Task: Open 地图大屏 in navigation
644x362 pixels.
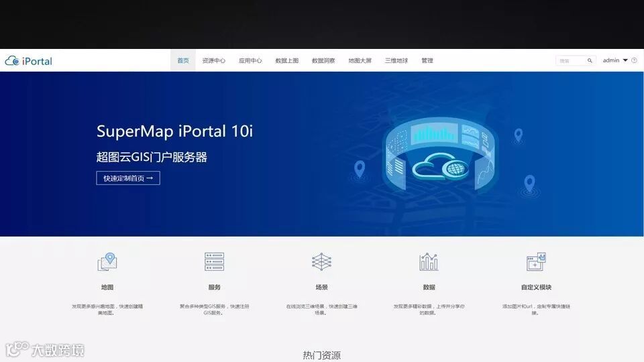Action: pos(360,60)
